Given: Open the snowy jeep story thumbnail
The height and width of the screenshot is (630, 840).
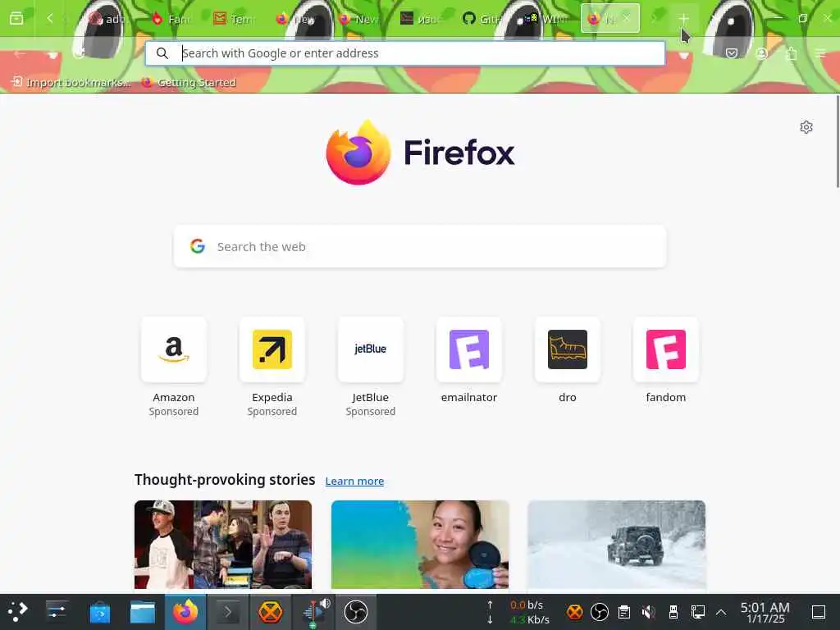Looking at the screenshot, I should [617, 545].
